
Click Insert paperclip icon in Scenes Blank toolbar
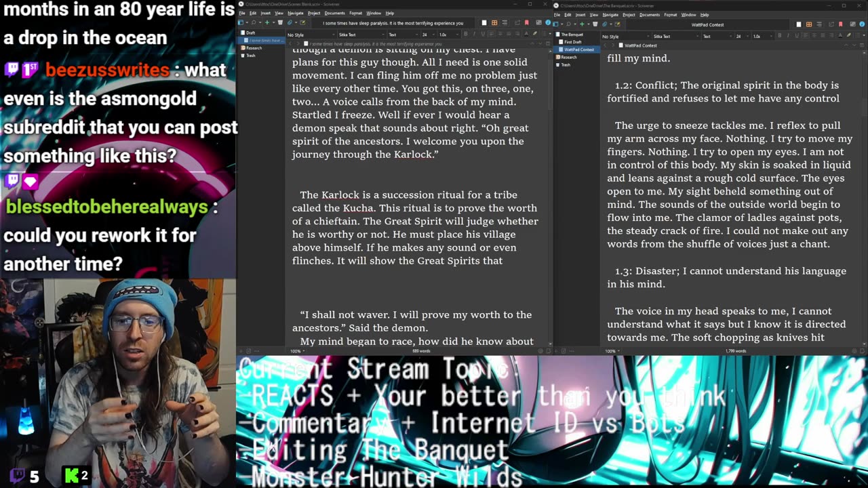tap(290, 23)
